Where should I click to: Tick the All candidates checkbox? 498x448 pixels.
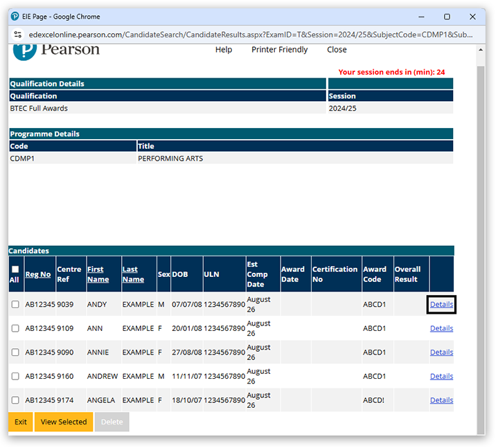pyautogui.click(x=15, y=269)
